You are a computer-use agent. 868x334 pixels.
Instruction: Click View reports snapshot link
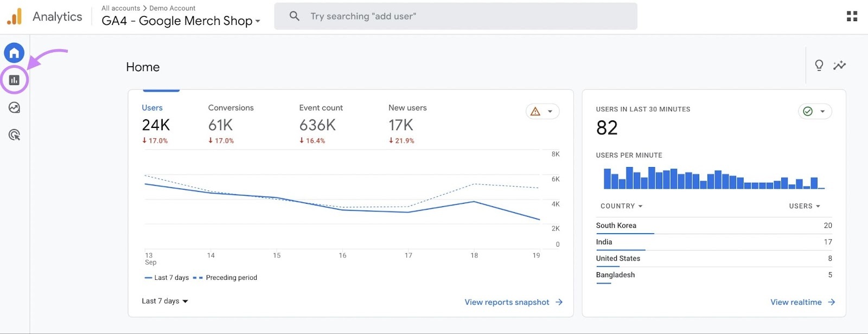point(513,303)
